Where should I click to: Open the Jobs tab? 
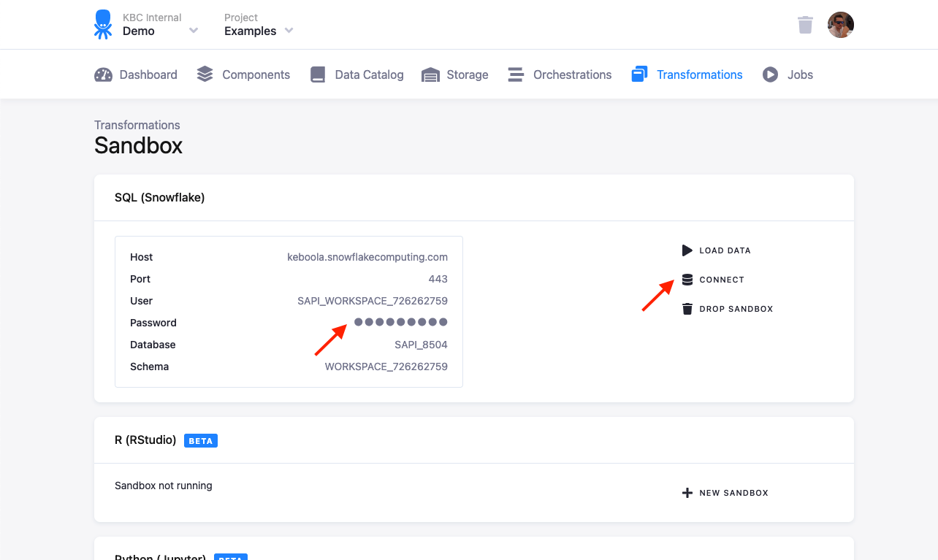pos(788,74)
